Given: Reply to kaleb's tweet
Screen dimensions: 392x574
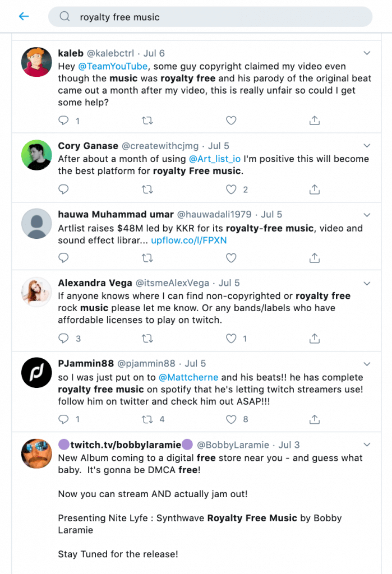Looking at the screenshot, I should pos(63,120).
